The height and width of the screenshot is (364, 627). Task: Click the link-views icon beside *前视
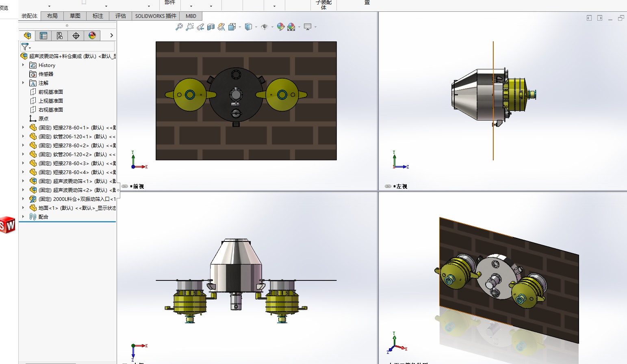(125, 186)
